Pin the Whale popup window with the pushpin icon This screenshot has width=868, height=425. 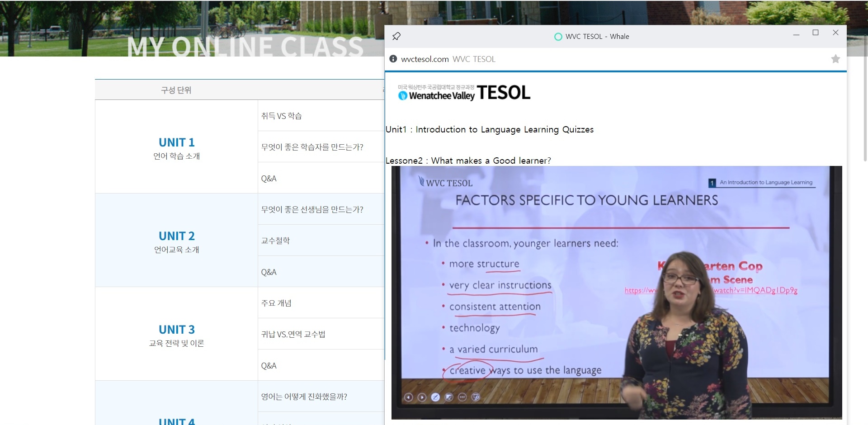(x=396, y=36)
